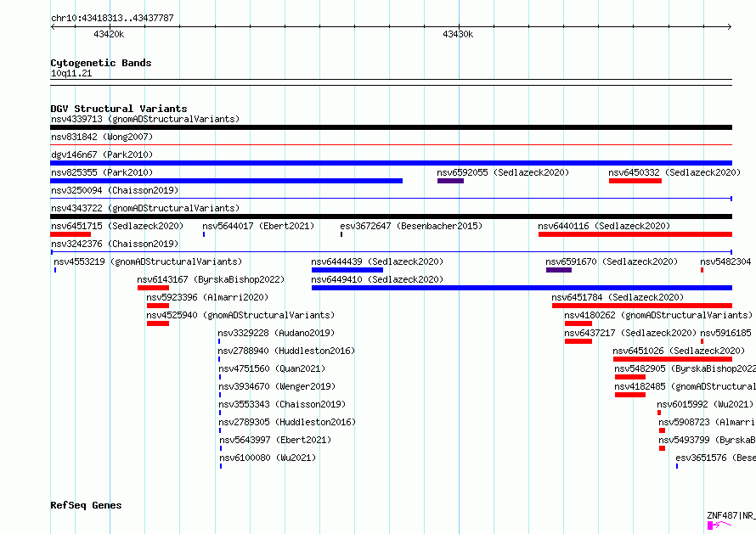Image resolution: width=756 pixels, height=534 pixels.
Task: Click the 43430k ruler tick label
Action: click(x=458, y=34)
